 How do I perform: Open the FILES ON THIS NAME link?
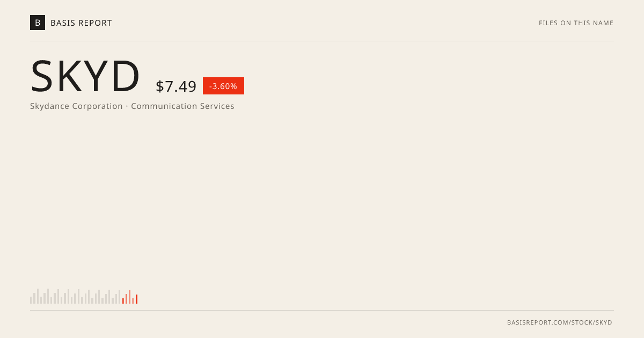(x=576, y=23)
